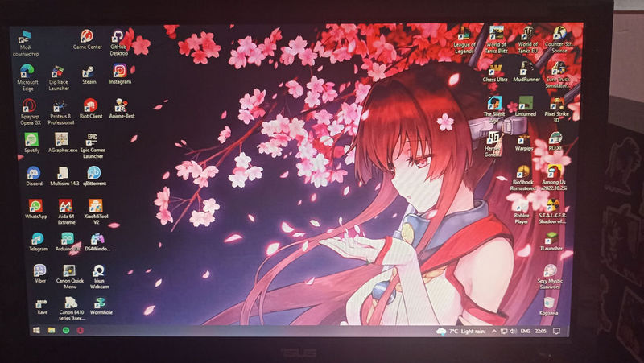Image resolution: width=644 pixels, height=363 pixels.
Task: Open the Viber desktop shortcut
Action: click(39, 274)
